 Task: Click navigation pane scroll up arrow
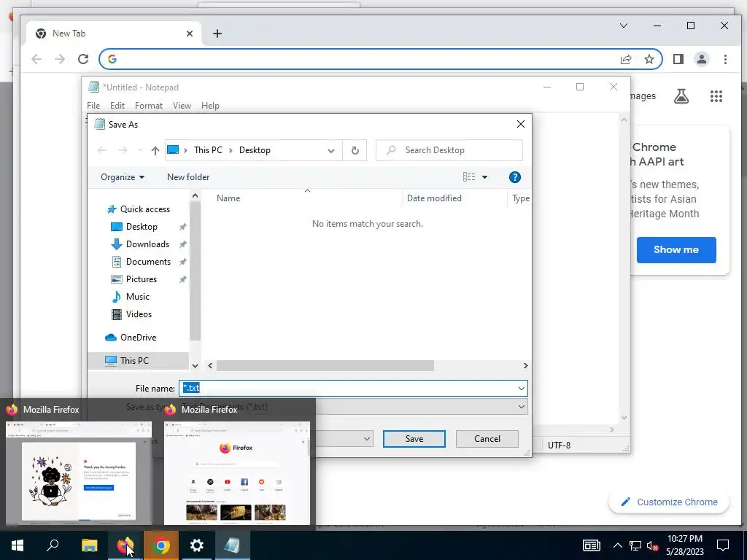(x=195, y=195)
